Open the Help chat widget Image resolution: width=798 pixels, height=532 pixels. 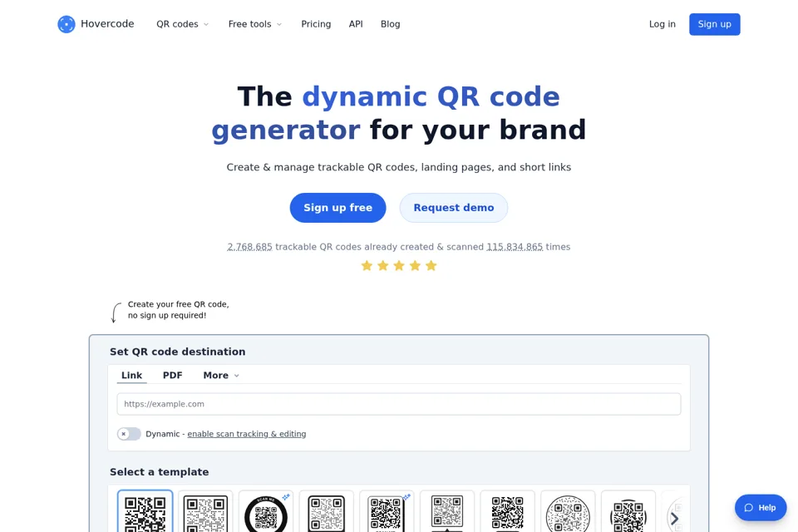[x=761, y=508]
